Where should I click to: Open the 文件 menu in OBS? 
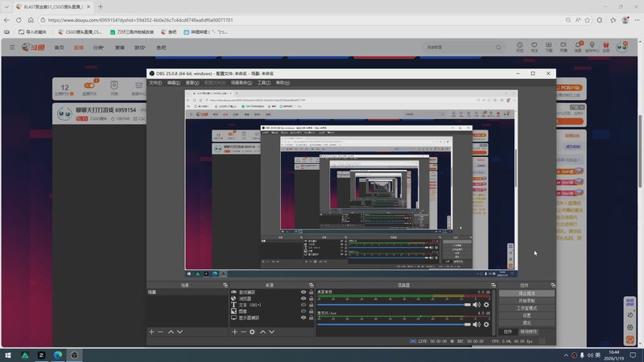[x=155, y=83]
